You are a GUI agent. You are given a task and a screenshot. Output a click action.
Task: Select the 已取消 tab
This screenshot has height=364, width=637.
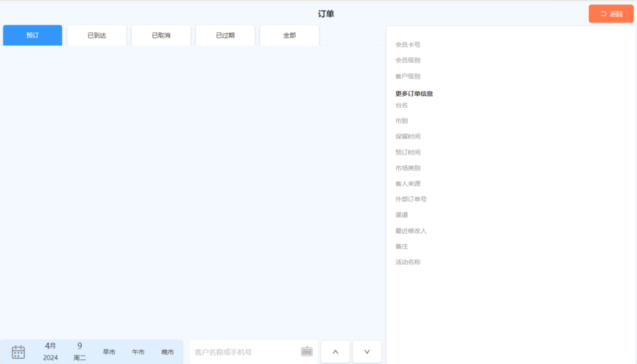coord(161,35)
